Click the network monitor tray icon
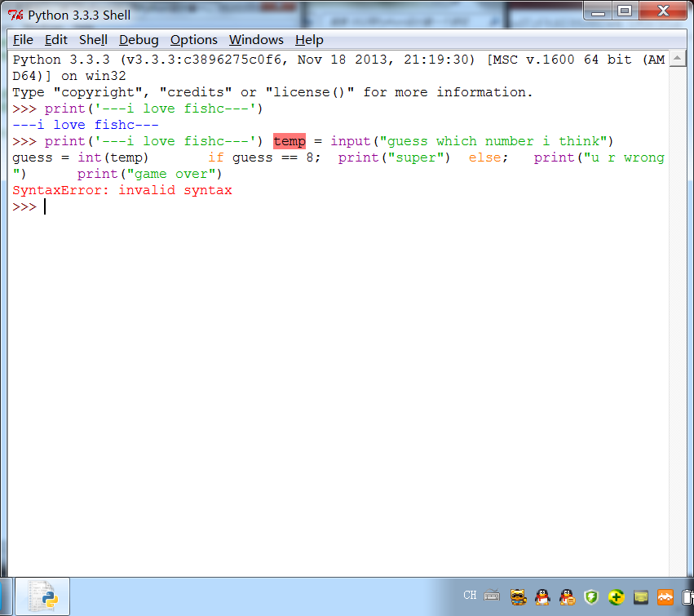This screenshot has width=694, height=616. pos(641,596)
